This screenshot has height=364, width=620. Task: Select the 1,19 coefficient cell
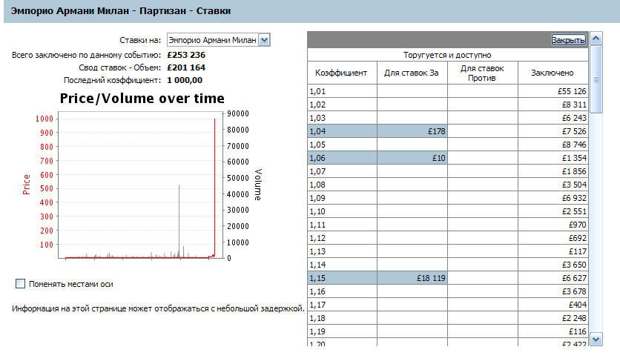[342, 331]
